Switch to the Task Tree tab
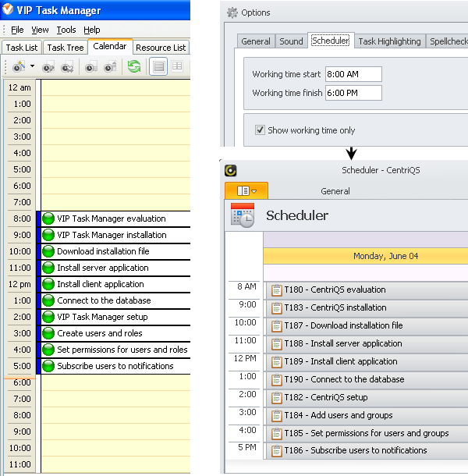 (65, 48)
